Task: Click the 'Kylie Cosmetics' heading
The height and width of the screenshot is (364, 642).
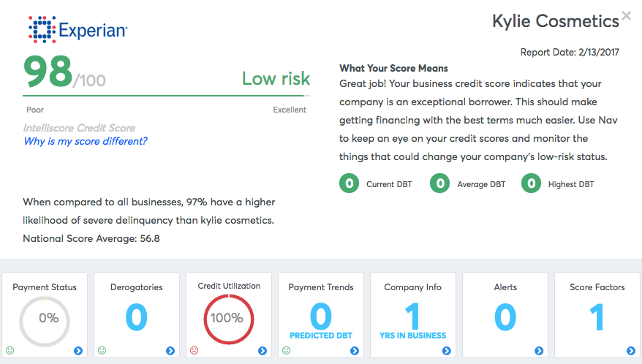Action: pos(556,21)
